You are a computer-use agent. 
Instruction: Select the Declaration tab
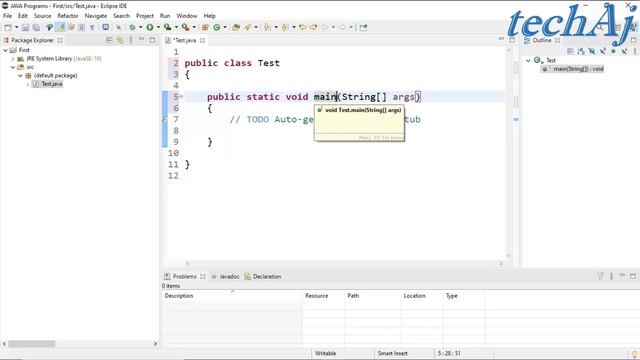pos(263,276)
